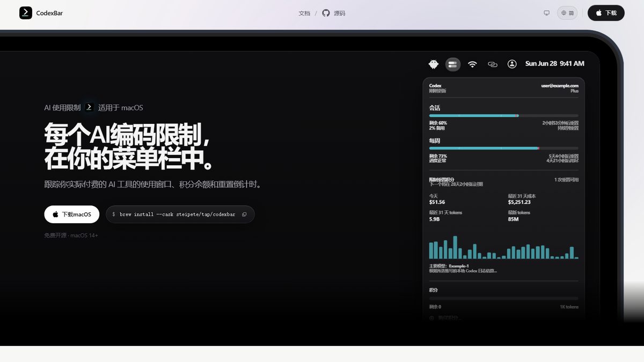Click the GitHub icon next to 源码

click(x=326, y=13)
